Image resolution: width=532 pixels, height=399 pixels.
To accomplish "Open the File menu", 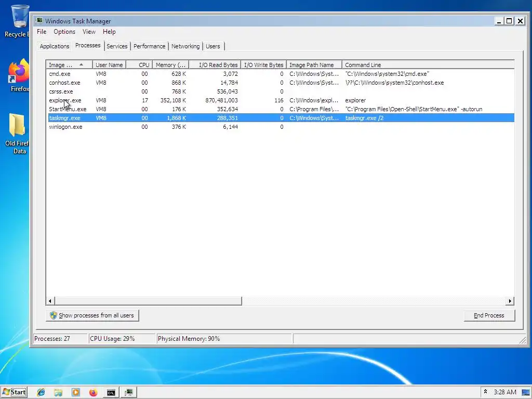I will coord(42,32).
